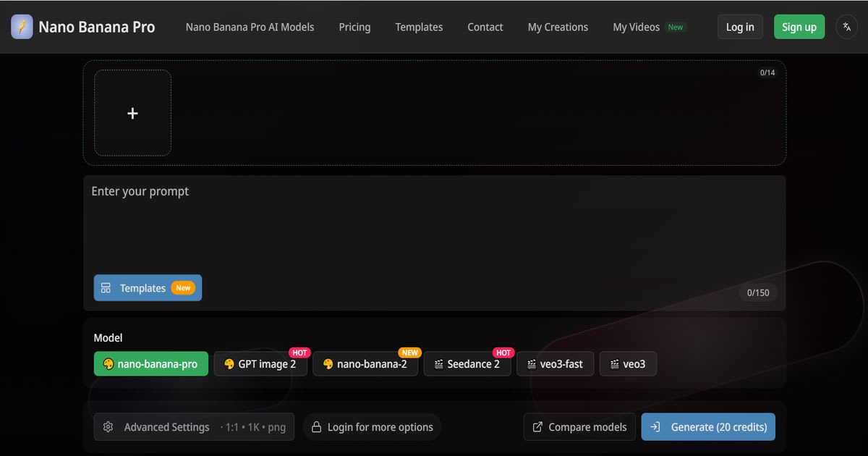
Task: Open the Templates nav item
Action: 419,27
